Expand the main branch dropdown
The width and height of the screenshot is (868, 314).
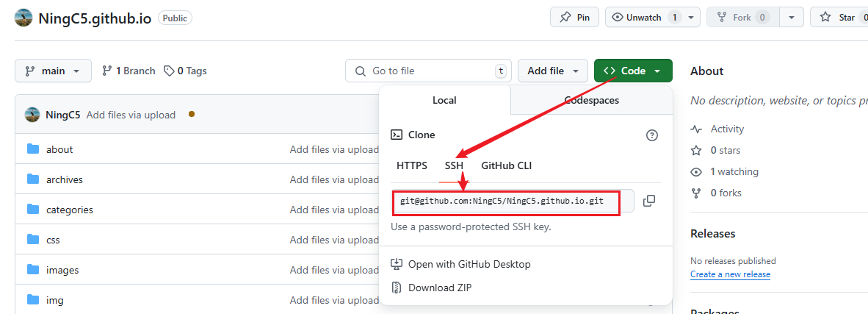[x=53, y=71]
